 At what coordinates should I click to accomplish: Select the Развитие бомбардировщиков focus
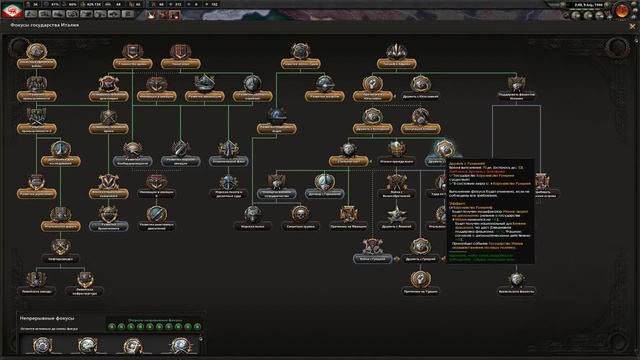click(132, 154)
